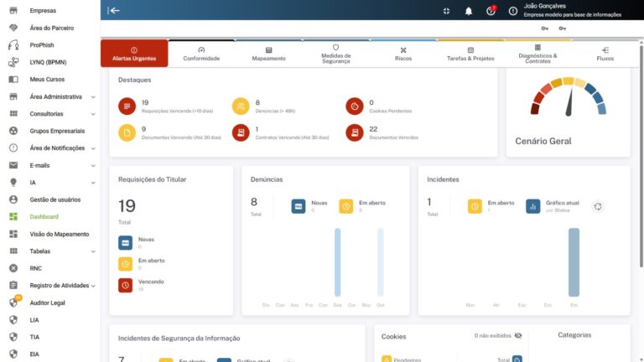The width and height of the screenshot is (644, 362).
Task: Collapse the sidebar with the back-arrow icon
Action: pos(114,10)
